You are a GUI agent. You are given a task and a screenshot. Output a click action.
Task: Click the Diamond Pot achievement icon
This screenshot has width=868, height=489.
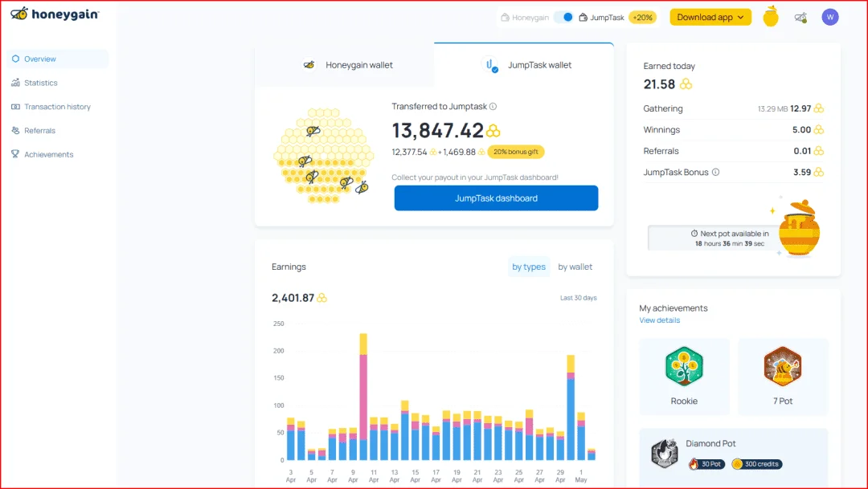point(665,454)
